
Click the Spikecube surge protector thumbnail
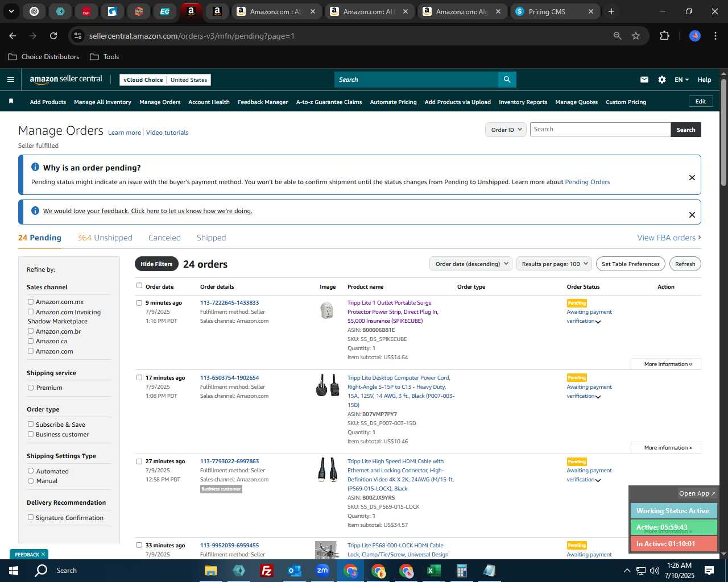pyautogui.click(x=327, y=310)
